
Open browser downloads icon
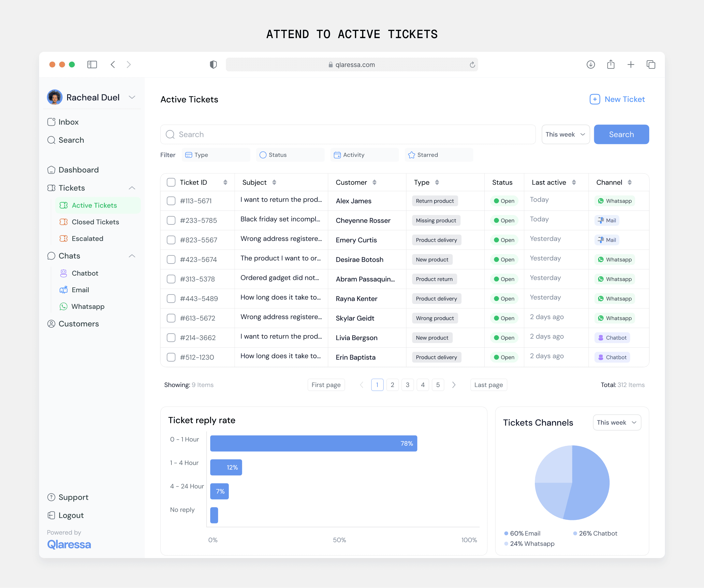(591, 64)
